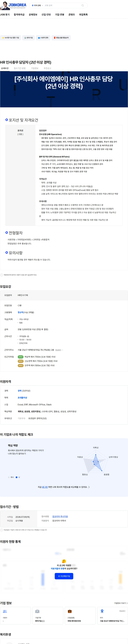
Task: Click the 정규직 employment type text
Action: (21, 312)
